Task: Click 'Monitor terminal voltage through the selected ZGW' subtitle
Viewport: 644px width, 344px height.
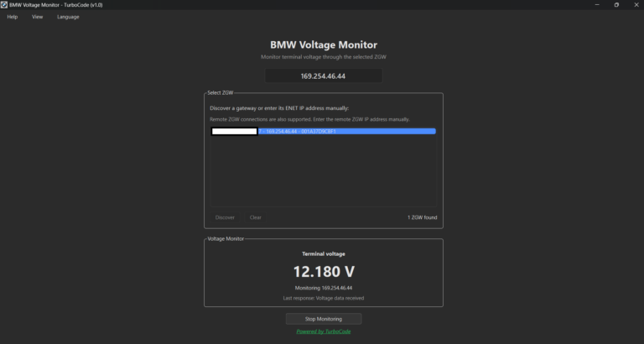Action: pyautogui.click(x=324, y=57)
